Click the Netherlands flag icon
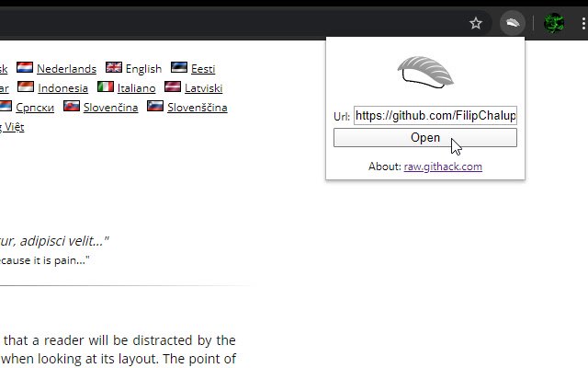588x368 pixels. [25, 67]
